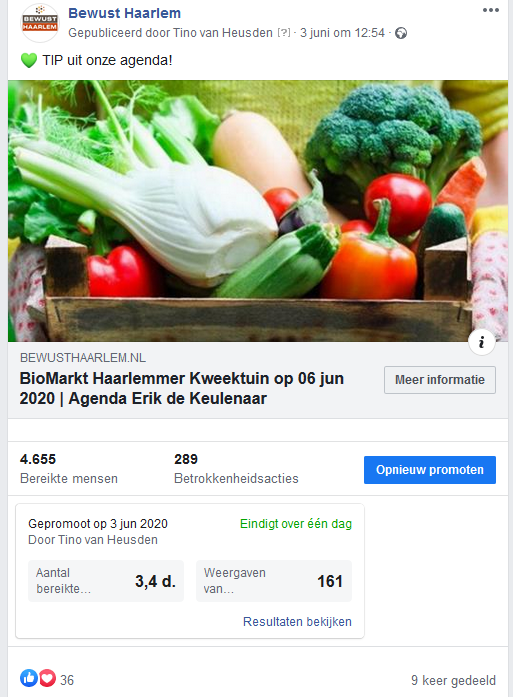Click the 9 keer gedeeld share count
This screenshot has width=513, height=697.
453,680
